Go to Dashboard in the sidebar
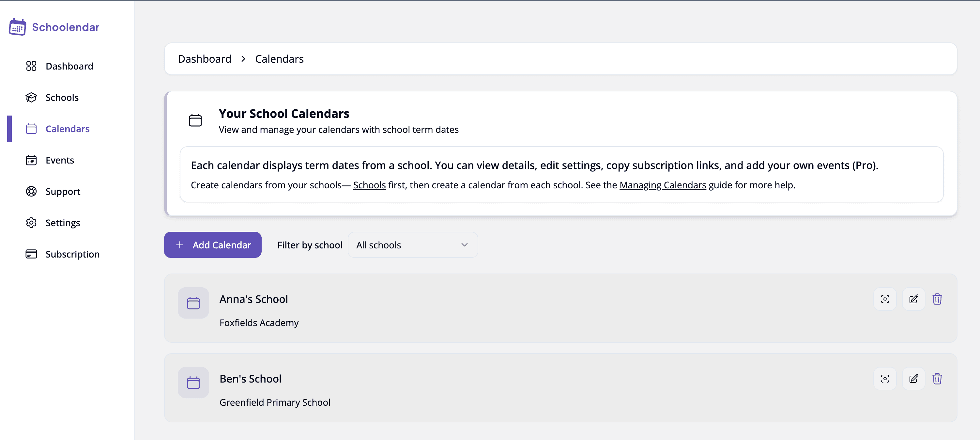980x440 pixels. click(x=69, y=66)
